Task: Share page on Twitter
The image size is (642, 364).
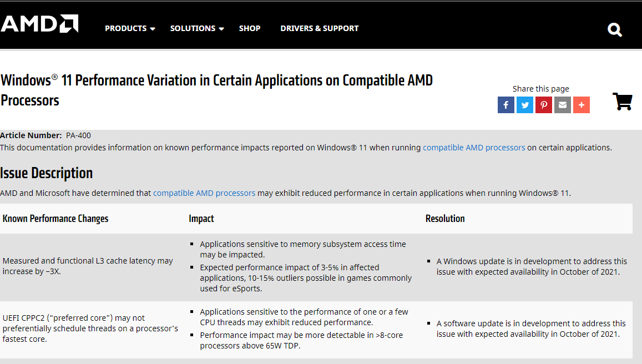Action: (x=525, y=105)
